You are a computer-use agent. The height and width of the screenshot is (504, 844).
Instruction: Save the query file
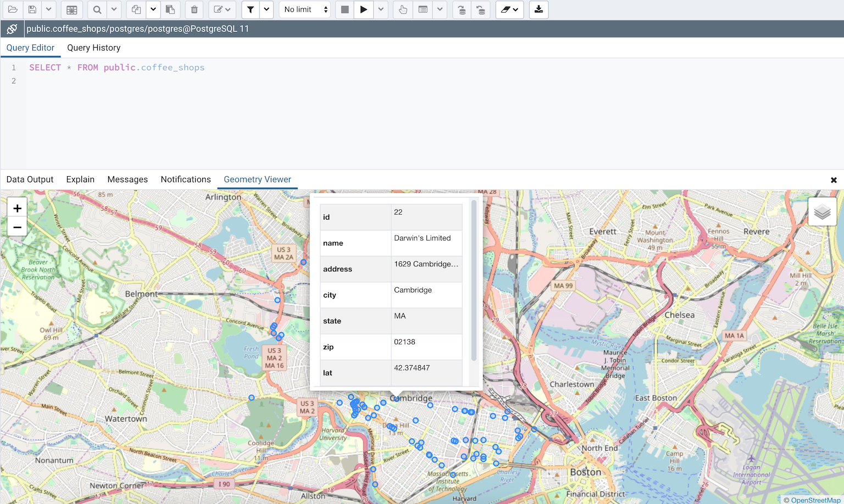click(x=32, y=9)
